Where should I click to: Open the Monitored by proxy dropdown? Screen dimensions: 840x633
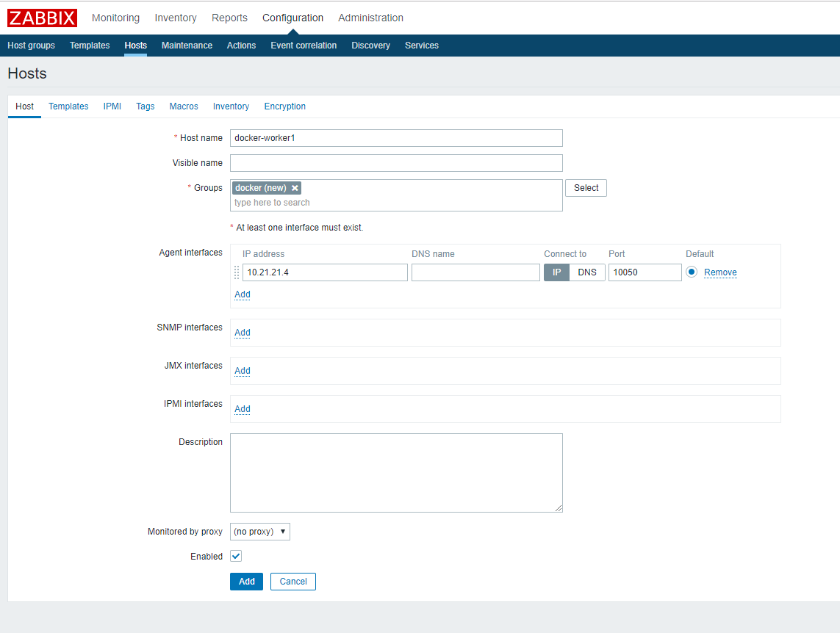[x=259, y=531]
